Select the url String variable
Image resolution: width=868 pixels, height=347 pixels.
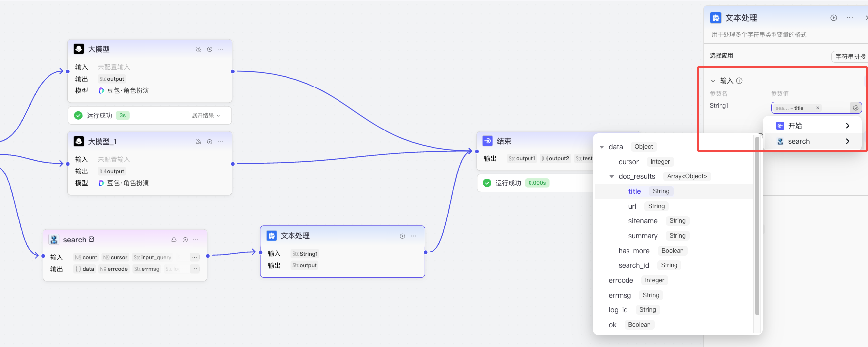pos(674,206)
